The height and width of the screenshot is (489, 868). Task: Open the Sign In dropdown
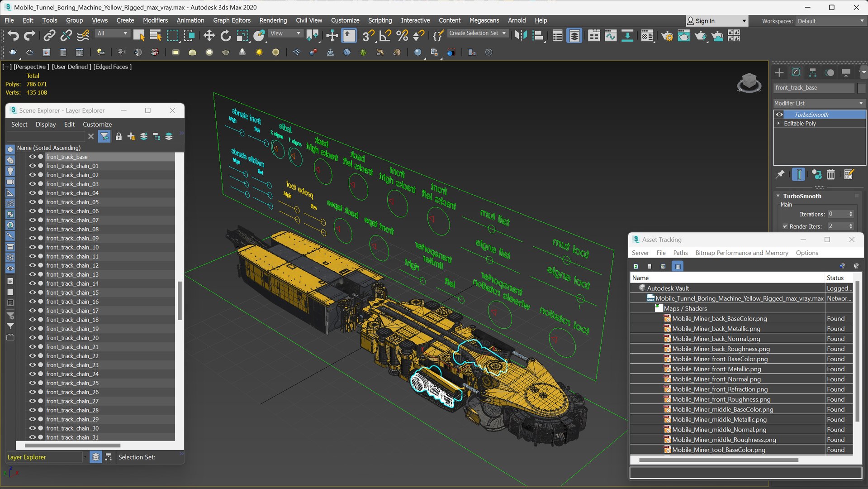click(717, 21)
